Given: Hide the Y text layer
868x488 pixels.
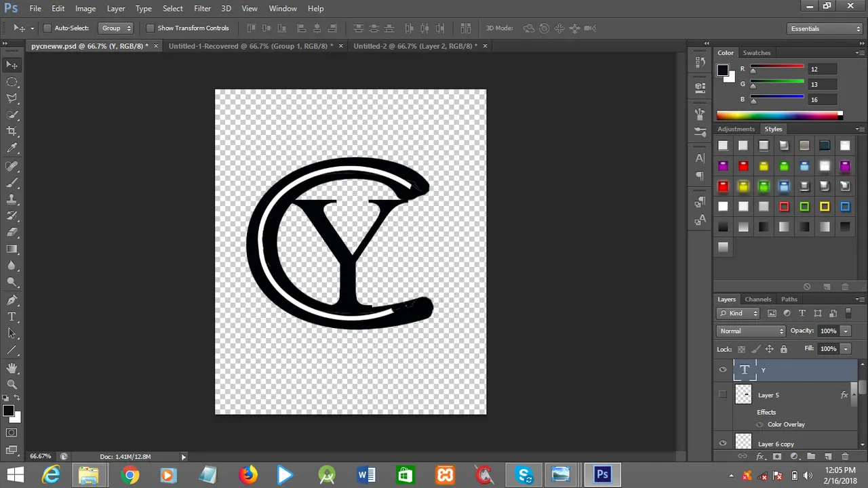Looking at the screenshot, I should (x=723, y=369).
